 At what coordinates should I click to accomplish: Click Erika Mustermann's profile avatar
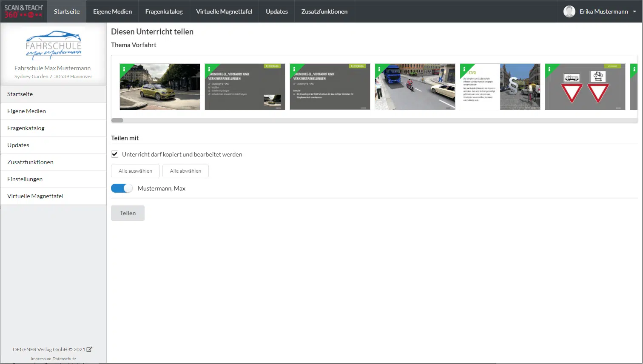coord(569,11)
